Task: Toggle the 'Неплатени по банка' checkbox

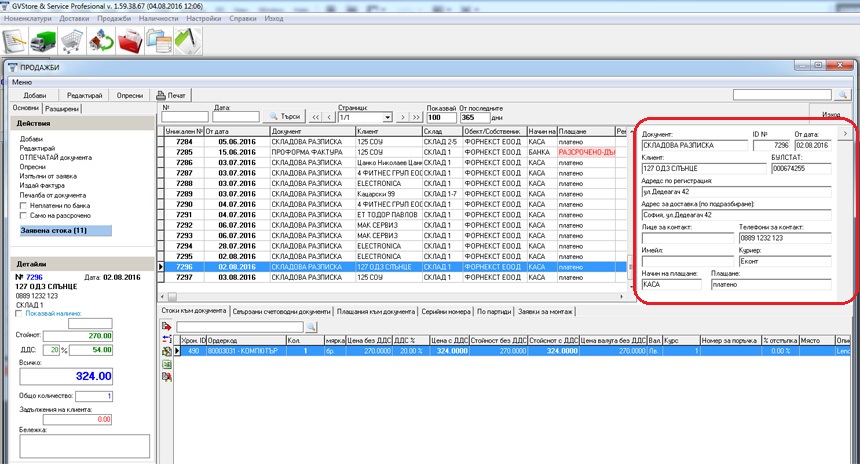Action: (x=23, y=205)
